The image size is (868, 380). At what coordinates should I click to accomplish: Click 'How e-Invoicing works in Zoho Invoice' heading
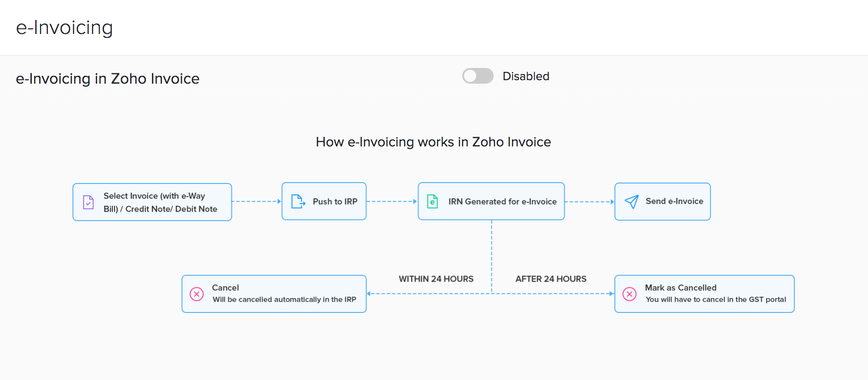coord(433,142)
